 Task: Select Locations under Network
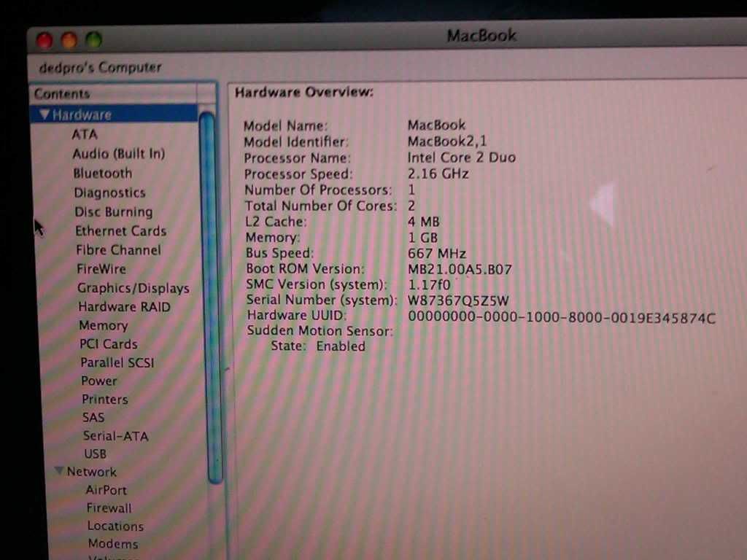tap(115, 526)
